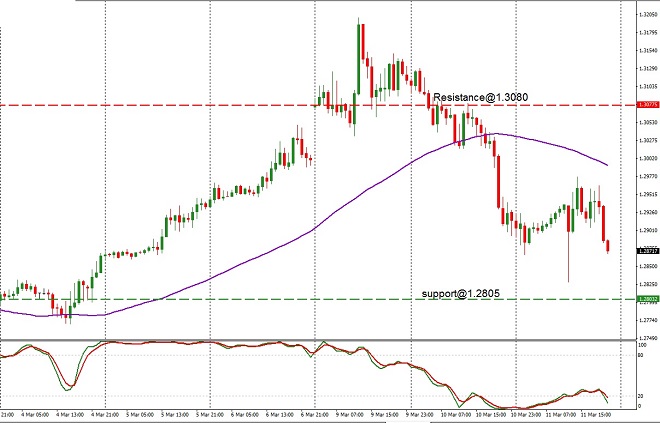Select the green 1.28032 price tag
Image resolution: width=660 pixels, height=423 pixels.
tap(648, 299)
